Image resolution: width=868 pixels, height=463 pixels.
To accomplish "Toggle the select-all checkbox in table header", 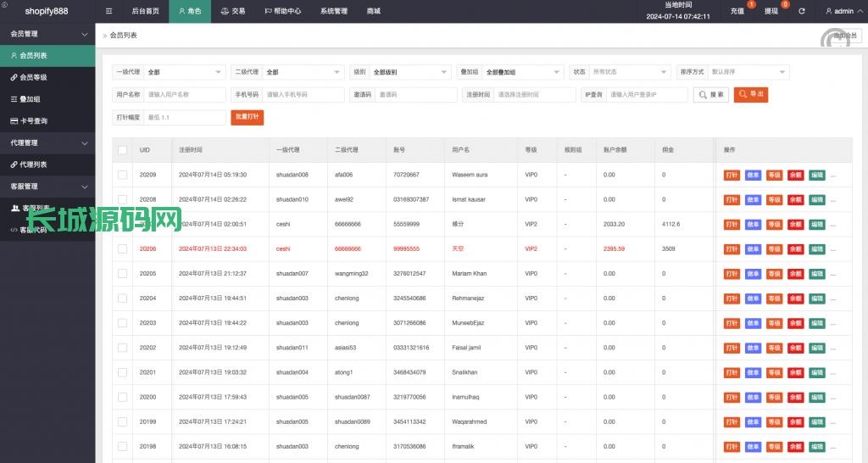I will (x=123, y=150).
